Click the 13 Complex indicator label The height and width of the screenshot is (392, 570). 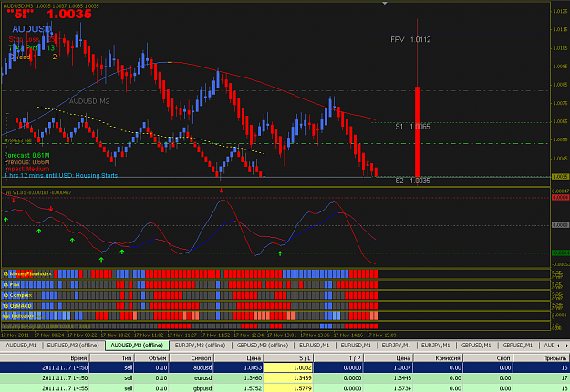coord(17,295)
